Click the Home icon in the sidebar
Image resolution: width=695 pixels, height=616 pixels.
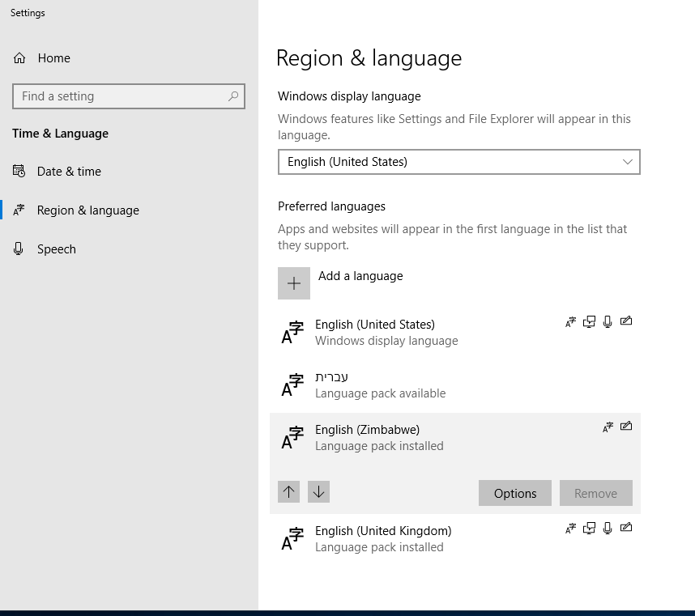pos(18,57)
